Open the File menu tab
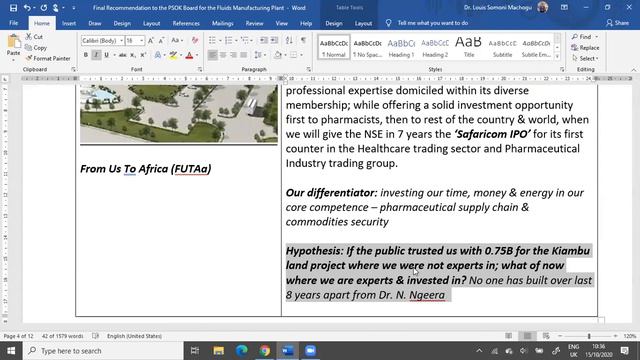The width and height of the screenshot is (640, 360). pyautogui.click(x=13, y=23)
